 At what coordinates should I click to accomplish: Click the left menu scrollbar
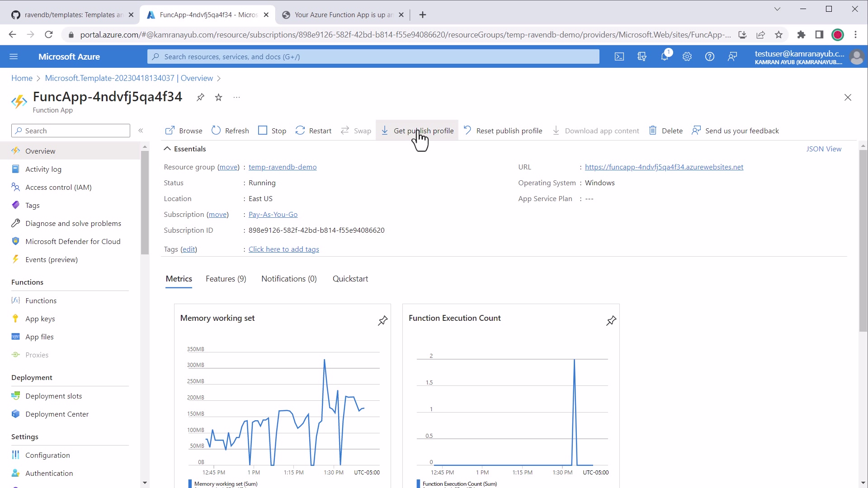pos(145,202)
